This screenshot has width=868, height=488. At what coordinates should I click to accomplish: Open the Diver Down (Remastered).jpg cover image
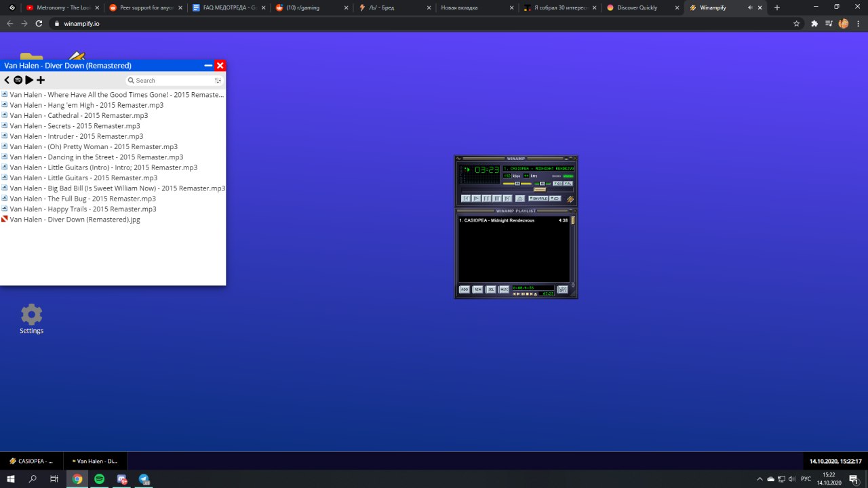point(71,220)
